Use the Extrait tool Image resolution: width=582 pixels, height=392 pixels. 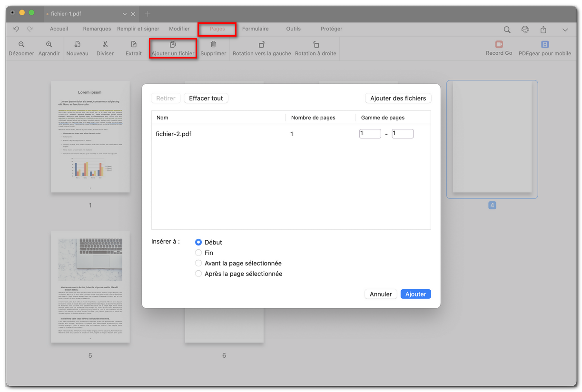click(133, 48)
